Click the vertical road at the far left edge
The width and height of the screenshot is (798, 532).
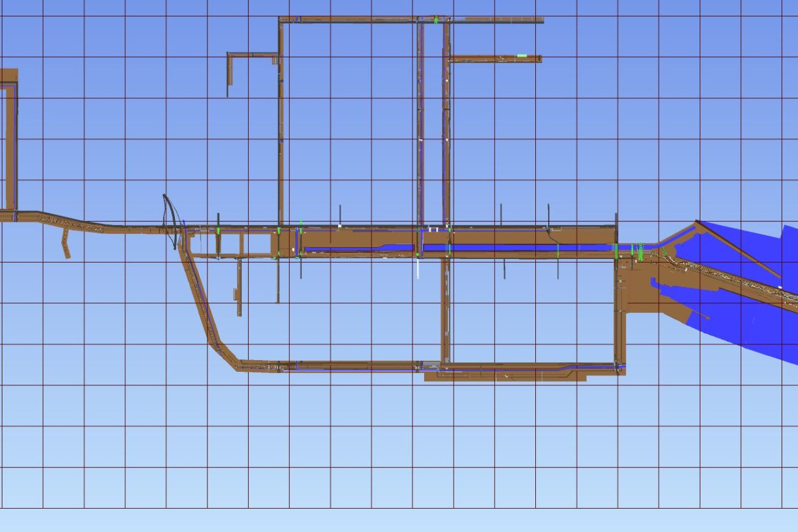pyautogui.click(x=10, y=147)
